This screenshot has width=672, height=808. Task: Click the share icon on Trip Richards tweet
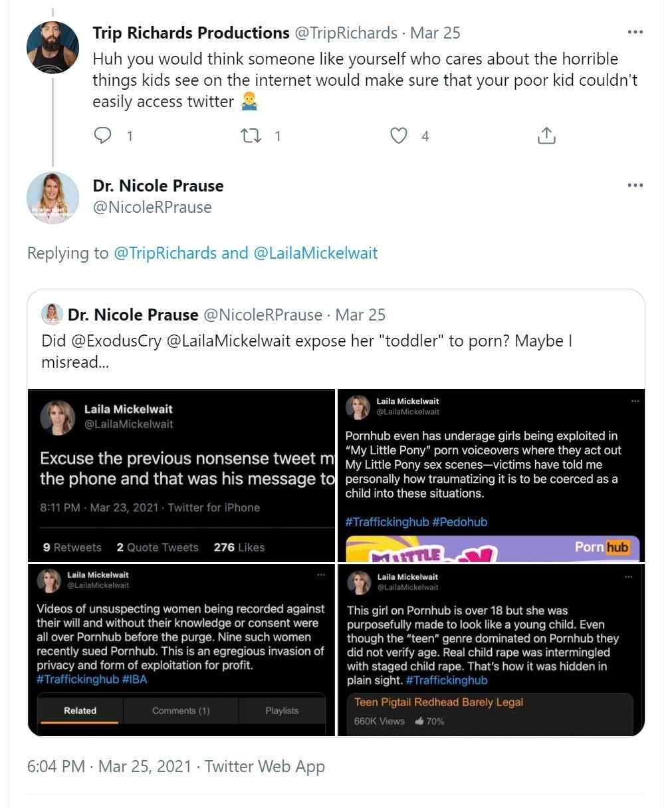[x=546, y=136]
